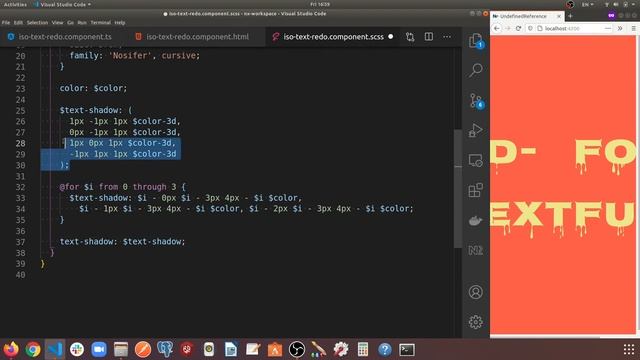
Task: Open the EN keyboard language dropdown
Action: pyautogui.click(x=588, y=4)
